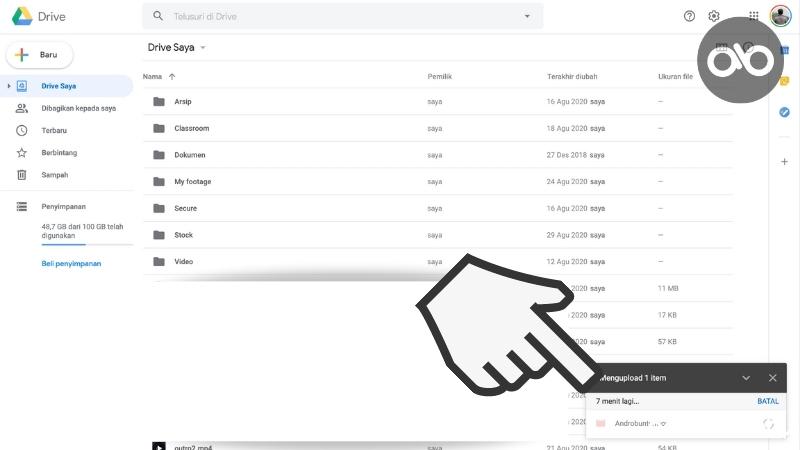Expand the Drive Saya tree arrow

8,86
